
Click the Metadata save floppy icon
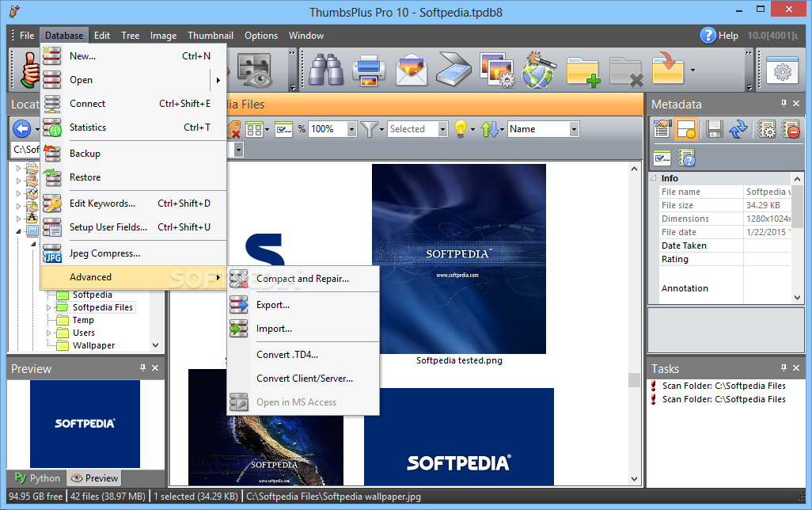(714, 128)
